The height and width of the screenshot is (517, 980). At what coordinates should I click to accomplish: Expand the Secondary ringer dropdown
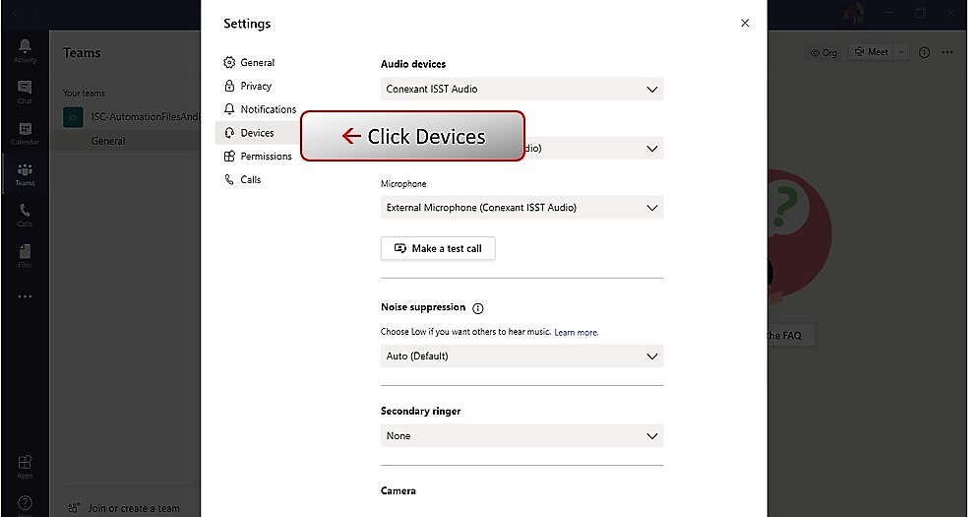(x=521, y=435)
